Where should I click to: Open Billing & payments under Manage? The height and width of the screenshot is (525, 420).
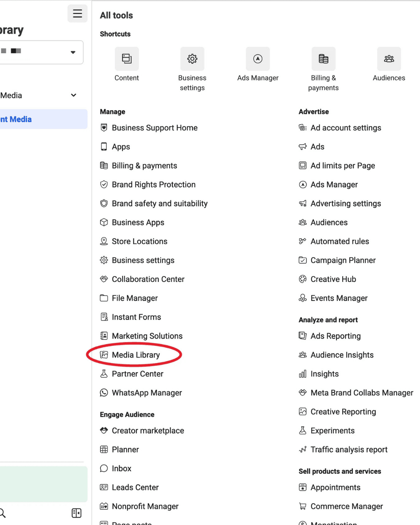coord(144,166)
